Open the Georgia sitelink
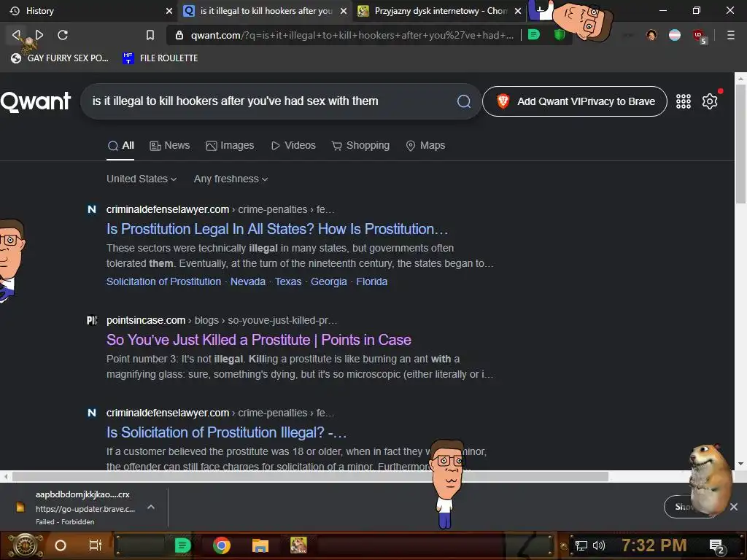The image size is (747, 560). click(329, 282)
